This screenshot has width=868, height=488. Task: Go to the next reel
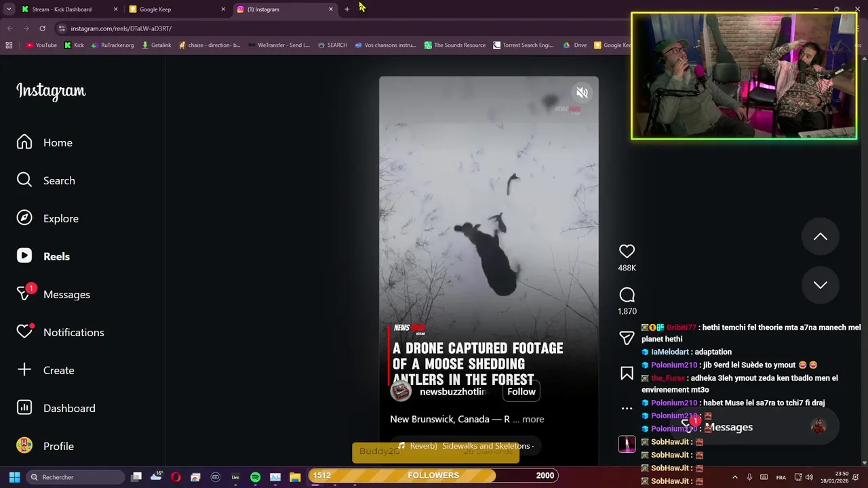(x=821, y=285)
